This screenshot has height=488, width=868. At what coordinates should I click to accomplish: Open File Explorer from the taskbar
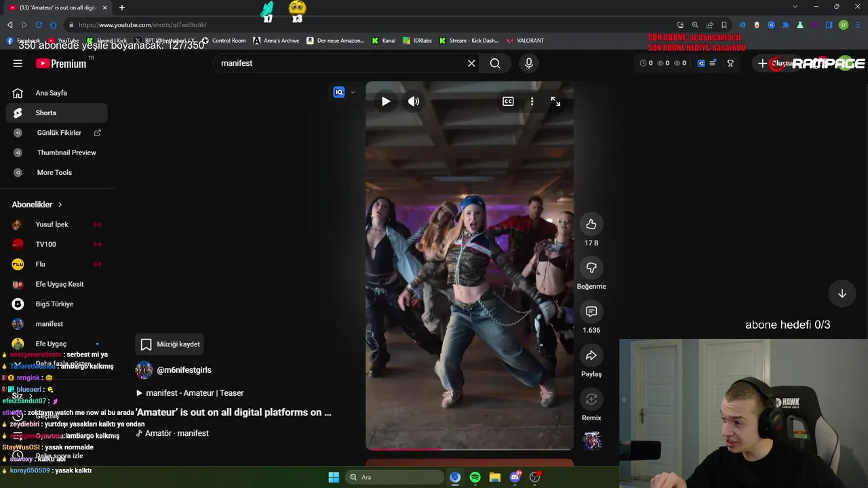click(x=495, y=477)
